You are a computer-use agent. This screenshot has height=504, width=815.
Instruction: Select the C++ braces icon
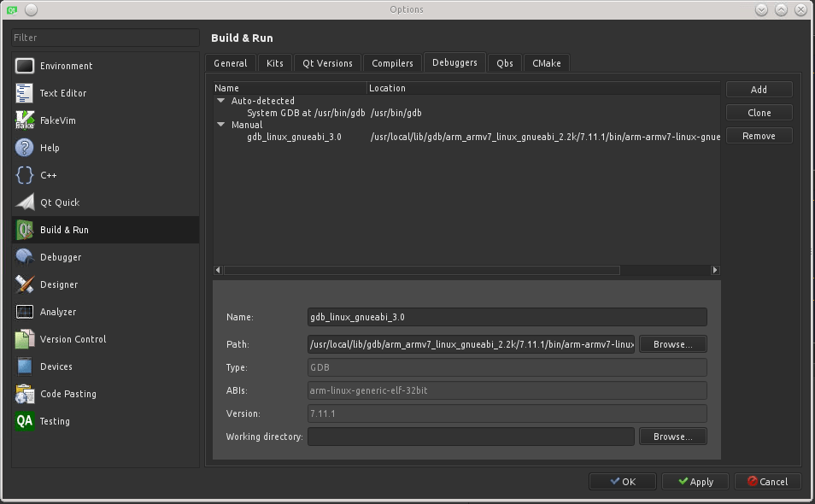[25, 175]
